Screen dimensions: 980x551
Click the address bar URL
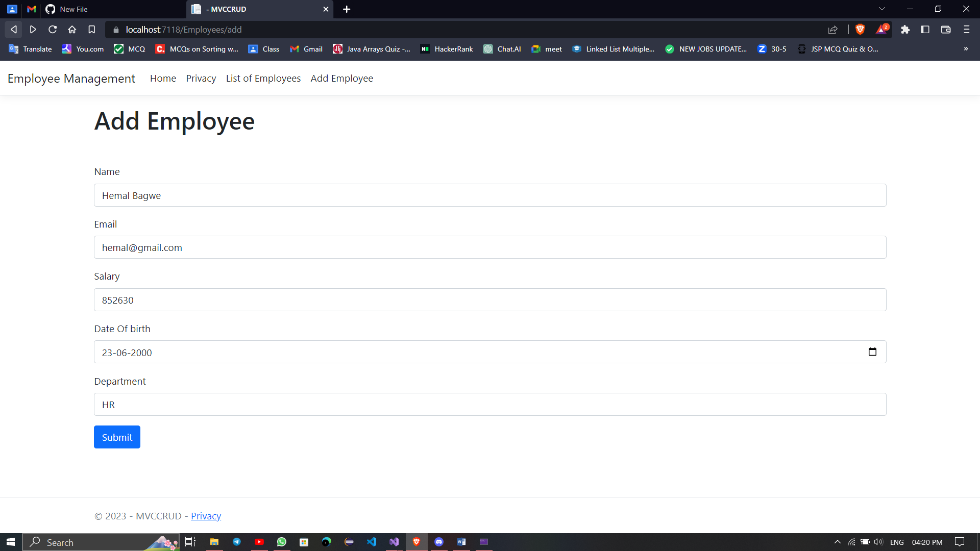184,30
